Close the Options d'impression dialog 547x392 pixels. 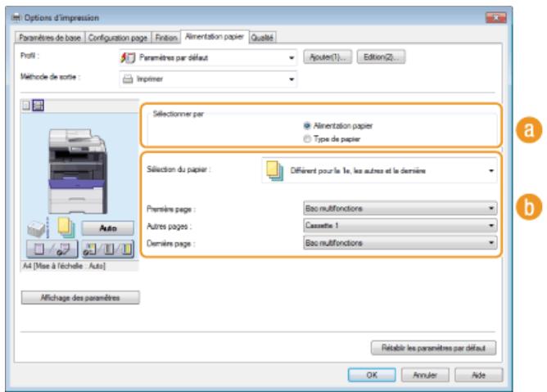coord(495,17)
